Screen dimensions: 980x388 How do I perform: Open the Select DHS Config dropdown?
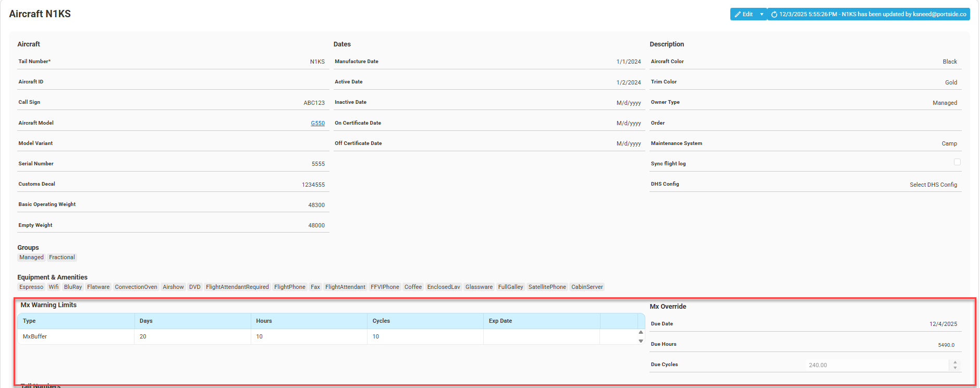(x=933, y=185)
